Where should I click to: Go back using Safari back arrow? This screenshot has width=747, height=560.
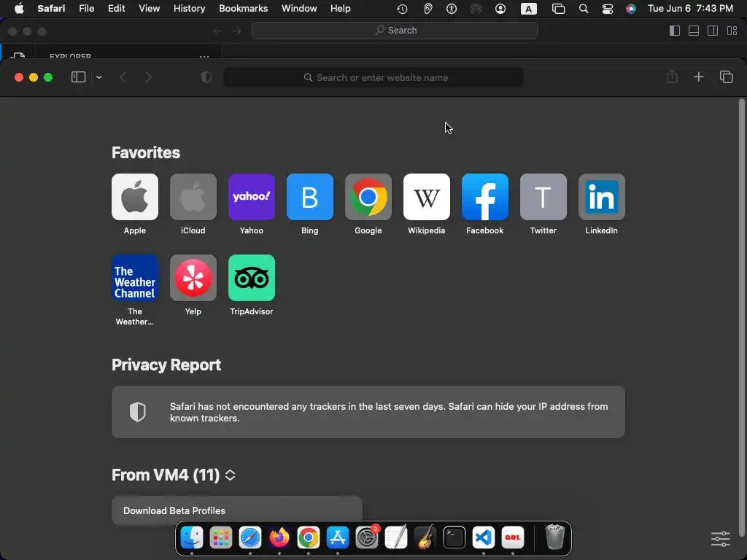123,77
